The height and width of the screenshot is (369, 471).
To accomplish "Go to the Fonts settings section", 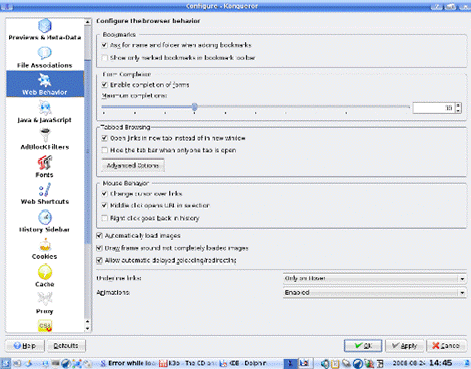I will (x=45, y=167).
